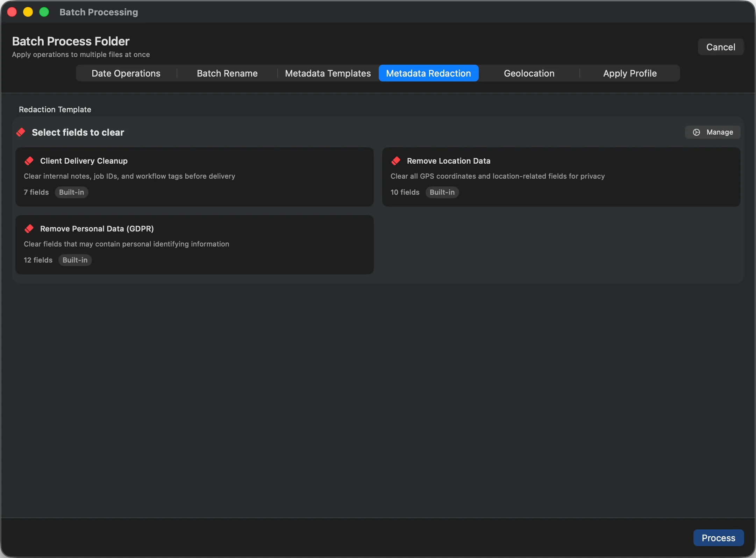Click the 10 fields count label
Viewport: 756px width, 558px height.
(405, 192)
